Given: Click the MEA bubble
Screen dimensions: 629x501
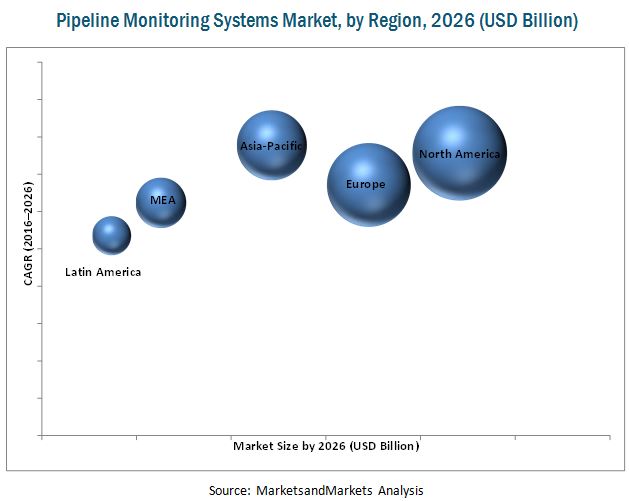Looking at the screenshot, I should coord(161,202).
